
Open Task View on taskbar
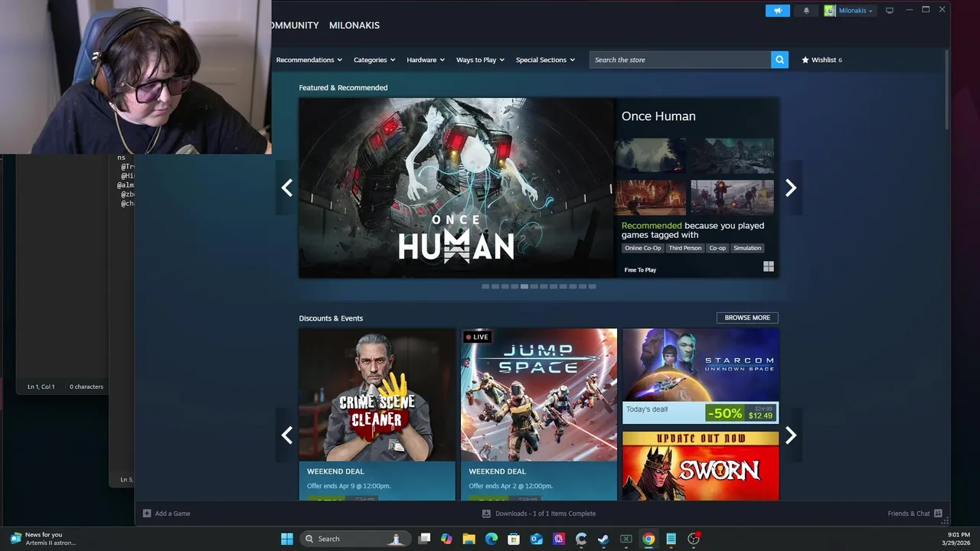pyautogui.click(x=424, y=539)
